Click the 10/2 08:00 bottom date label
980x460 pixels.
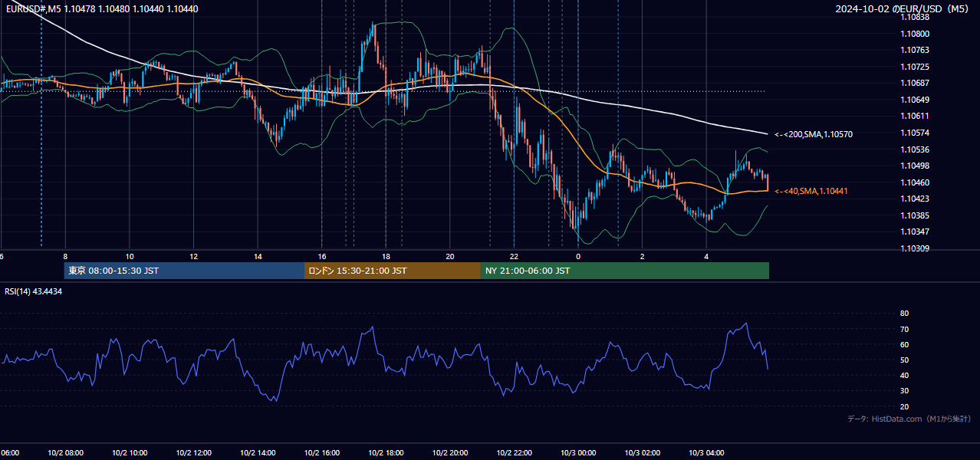point(65,453)
